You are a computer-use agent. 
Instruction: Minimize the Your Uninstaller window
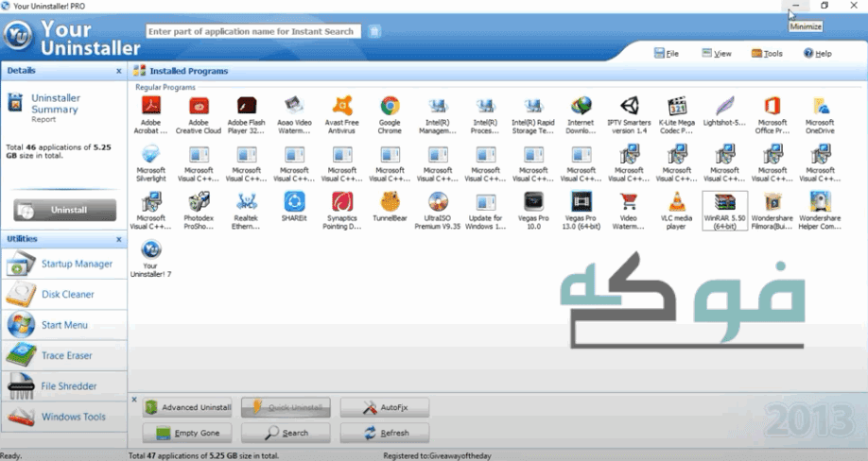click(x=795, y=6)
